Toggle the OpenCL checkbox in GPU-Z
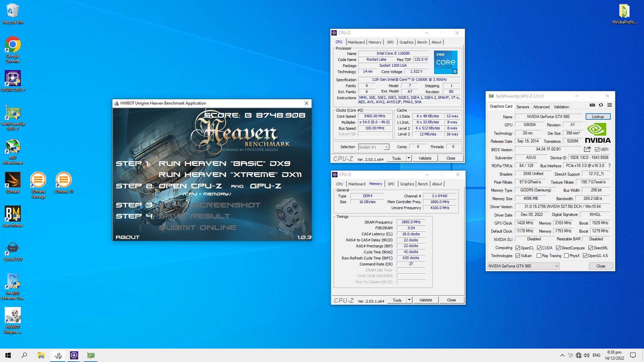The width and height of the screenshot is (644, 362). [518, 248]
